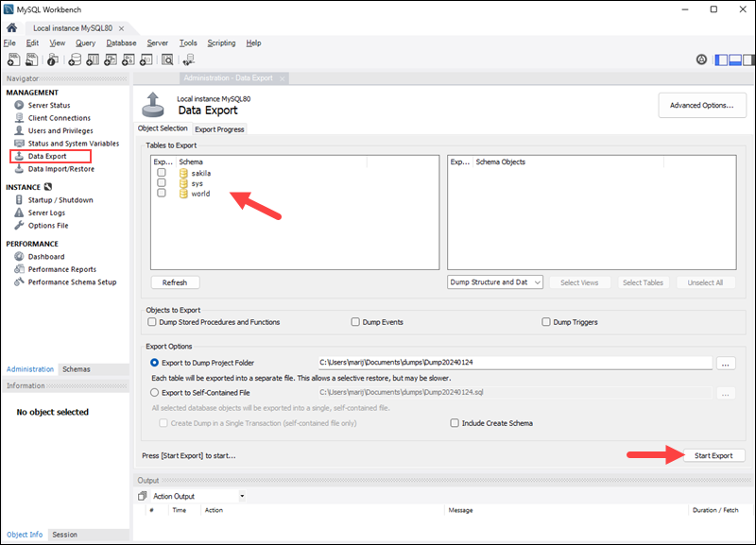
Task: Create a new schema toolbar icon
Action: pos(75,60)
